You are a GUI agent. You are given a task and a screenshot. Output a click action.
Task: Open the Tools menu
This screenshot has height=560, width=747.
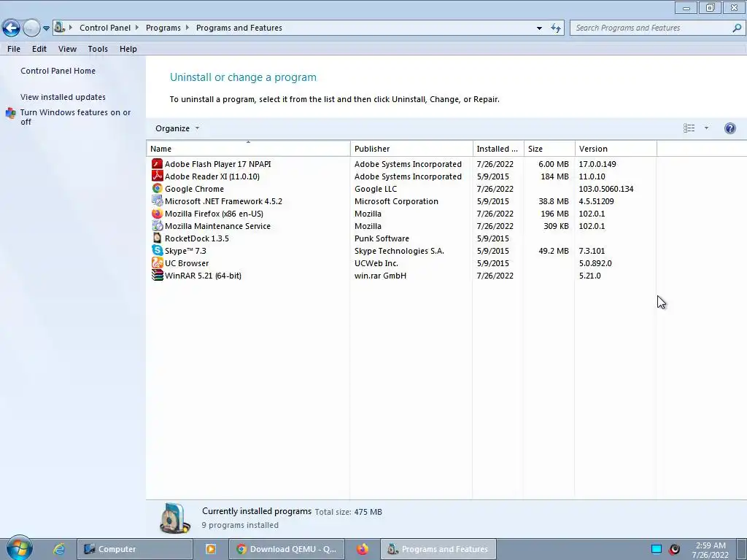coord(98,49)
